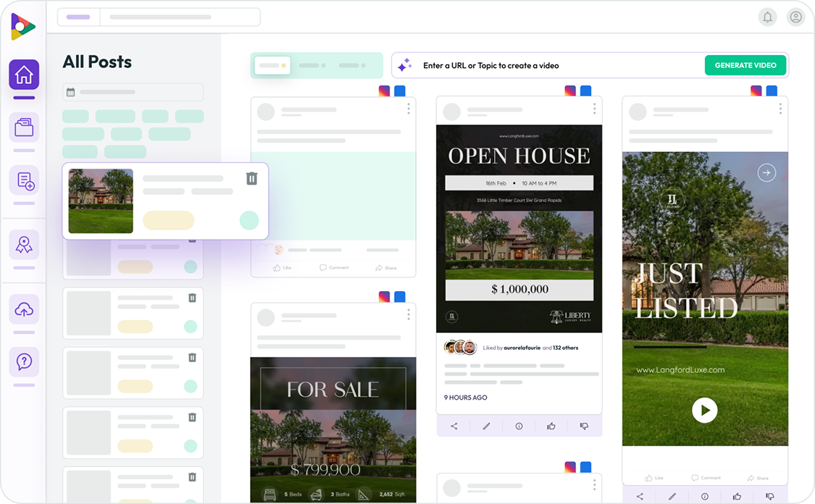
Task: Open the help question mark icon
Action: (24, 361)
